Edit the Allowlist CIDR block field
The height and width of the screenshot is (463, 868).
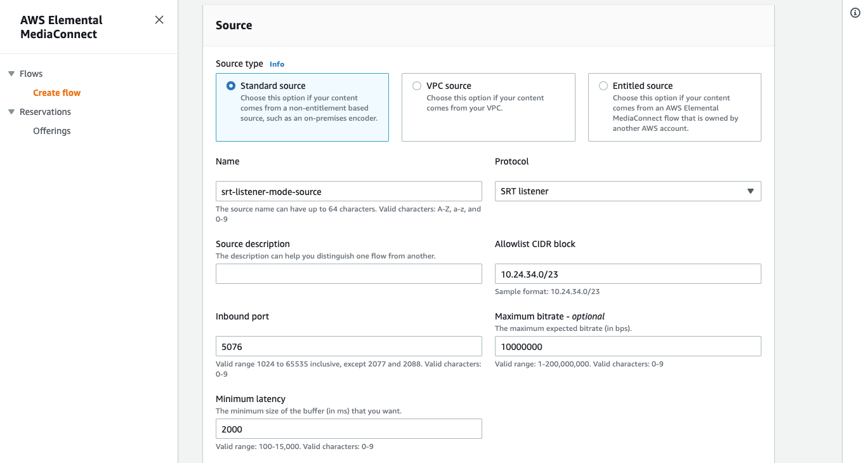pos(628,274)
